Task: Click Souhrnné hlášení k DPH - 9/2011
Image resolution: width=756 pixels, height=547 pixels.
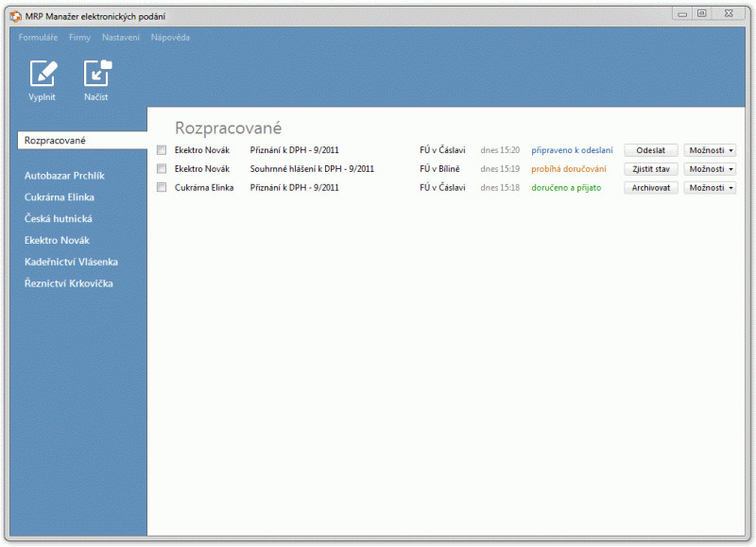Action: point(312,169)
